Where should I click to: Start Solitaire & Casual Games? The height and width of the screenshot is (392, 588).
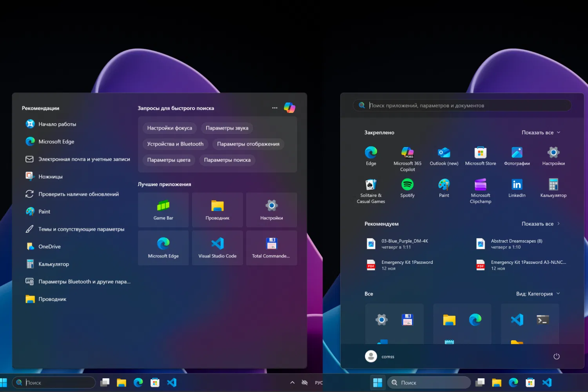[371, 191]
